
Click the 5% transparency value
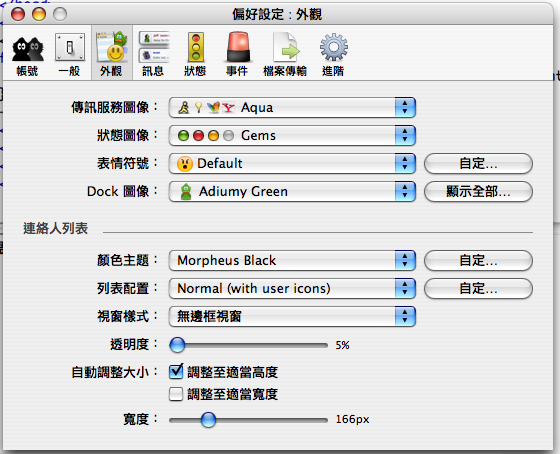342,345
